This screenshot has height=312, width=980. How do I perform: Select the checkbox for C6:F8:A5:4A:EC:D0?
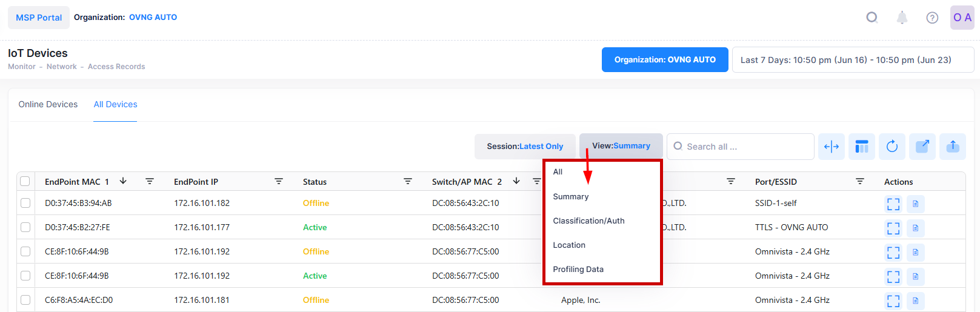tap(25, 300)
